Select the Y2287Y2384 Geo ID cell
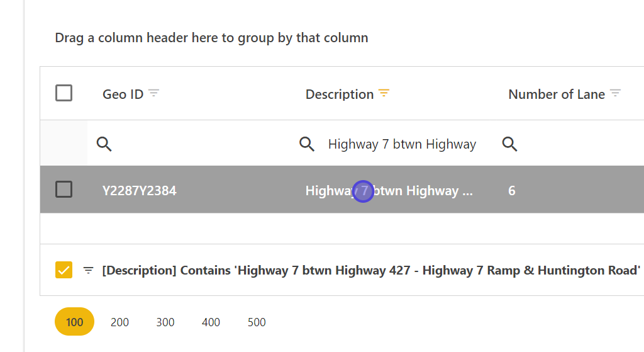This screenshot has height=352, width=644. point(140,190)
